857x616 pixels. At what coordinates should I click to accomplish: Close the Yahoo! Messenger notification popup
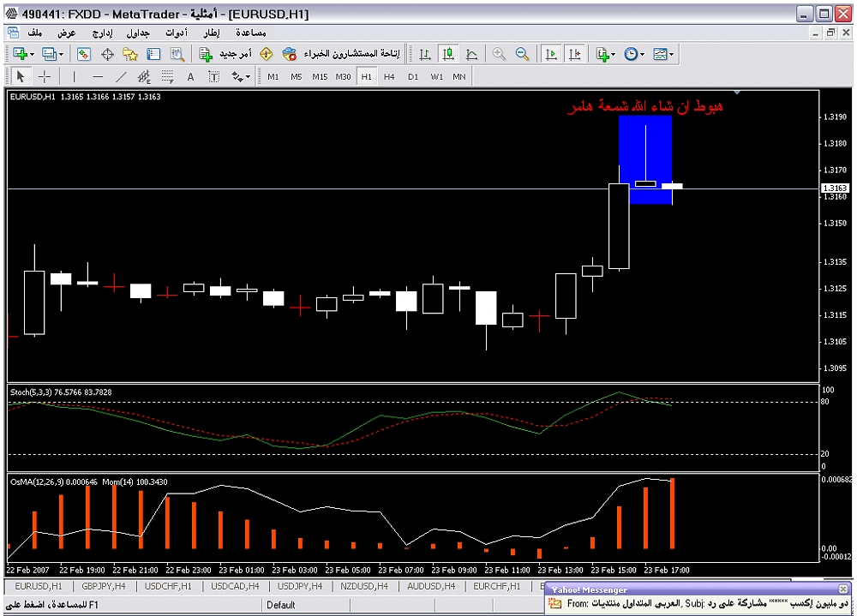(x=844, y=589)
